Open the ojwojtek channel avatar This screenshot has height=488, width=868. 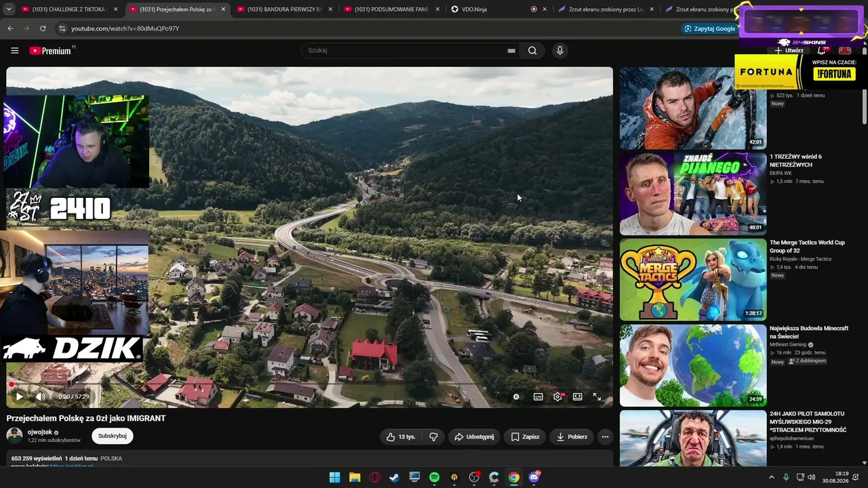point(14,435)
